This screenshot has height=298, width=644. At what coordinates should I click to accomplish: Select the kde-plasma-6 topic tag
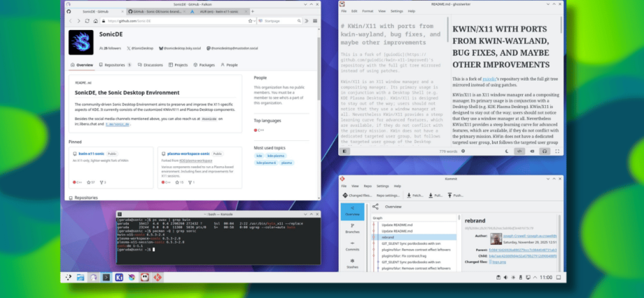pos(266,163)
